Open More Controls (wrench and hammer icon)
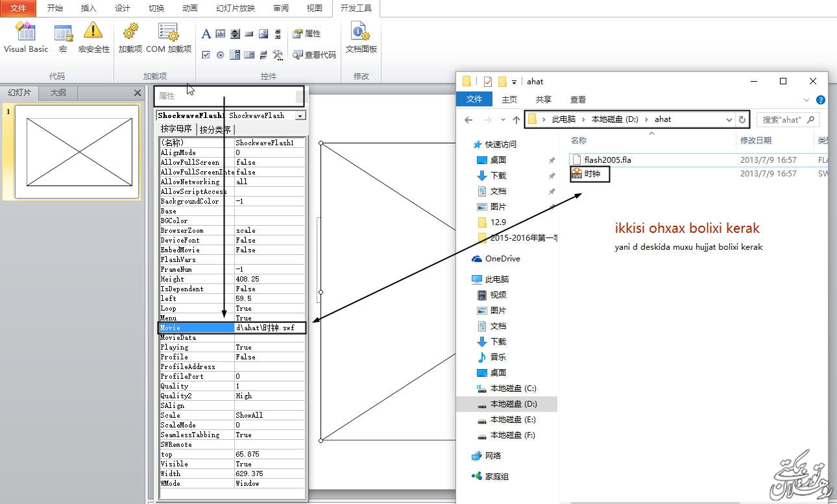 pyautogui.click(x=278, y=55)
